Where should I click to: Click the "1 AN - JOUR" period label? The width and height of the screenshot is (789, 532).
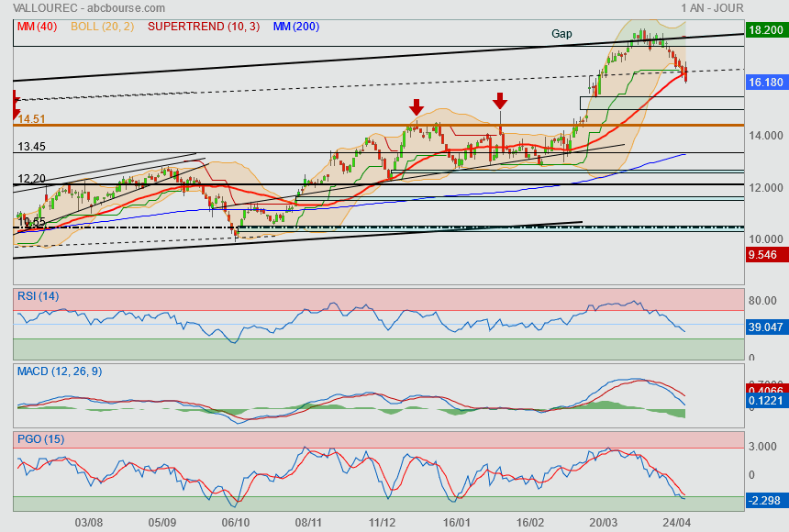pos(712,8)
